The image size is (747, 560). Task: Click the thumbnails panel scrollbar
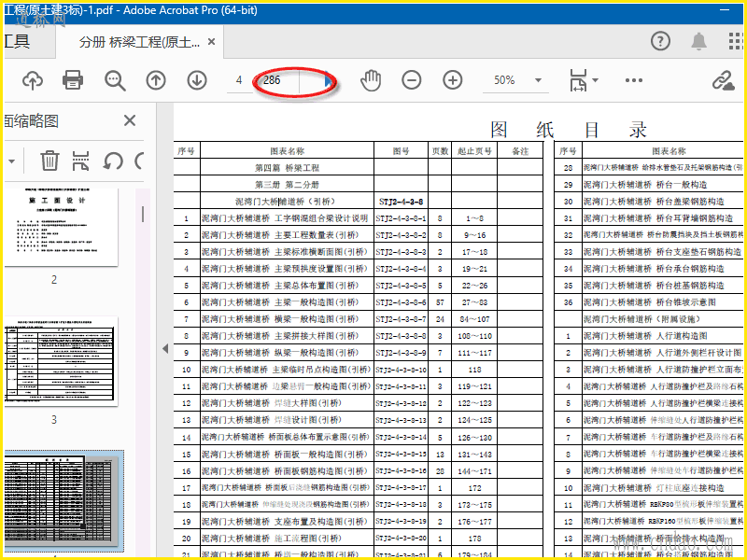pyautogui.click(x=143, y=214)
